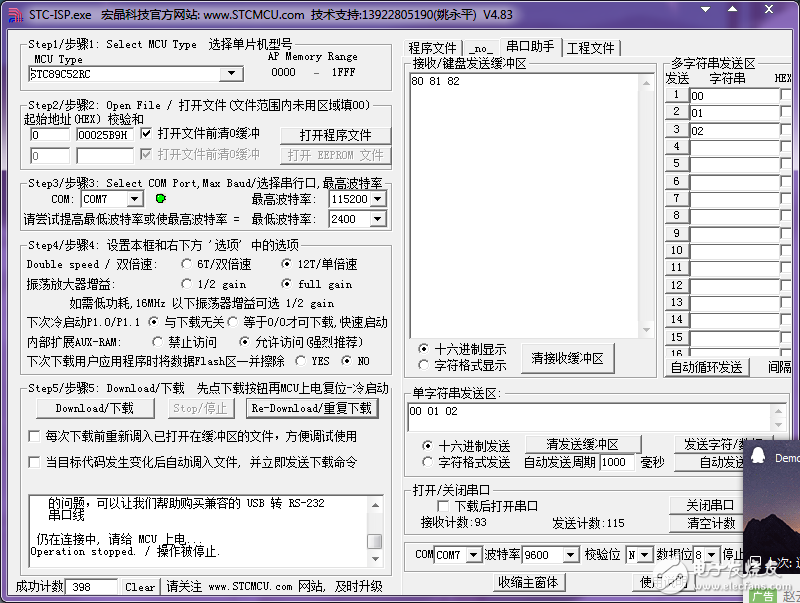Open the parity N dropdown
This screenshot has width=800, height=603.
pyautogui.click(x=645, y=555)
